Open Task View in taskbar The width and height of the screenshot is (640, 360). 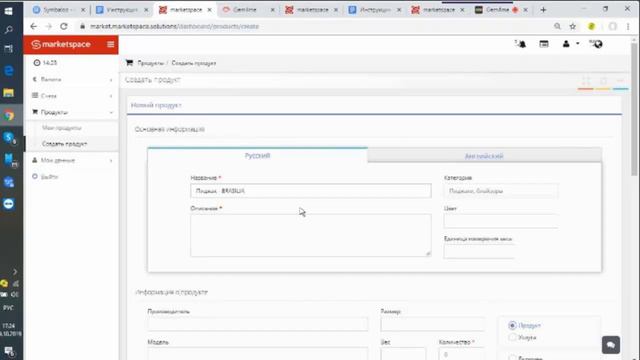[x=8, y=49]
